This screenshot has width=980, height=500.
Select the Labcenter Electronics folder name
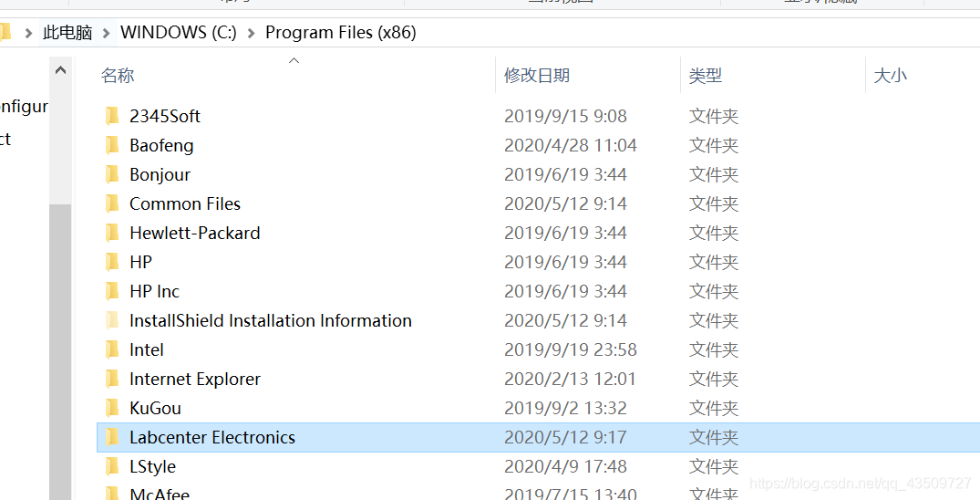coord(212,437)
